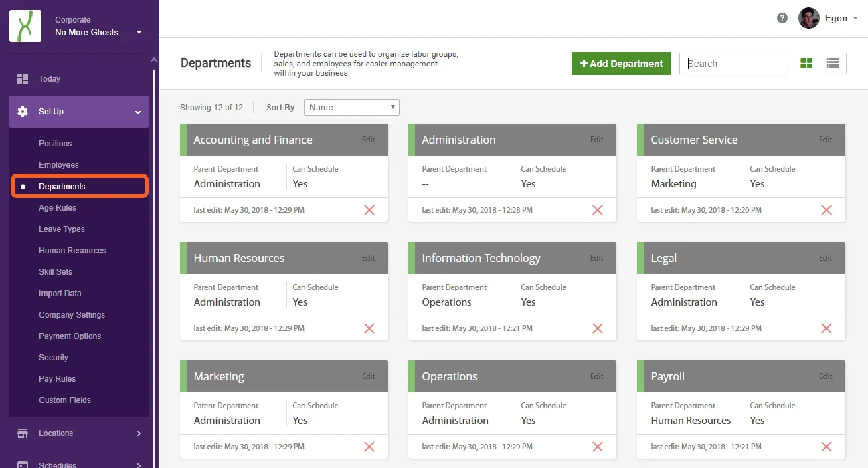The image size is (868, 468).
Task: Open Company Settings page
Action: 72,315
